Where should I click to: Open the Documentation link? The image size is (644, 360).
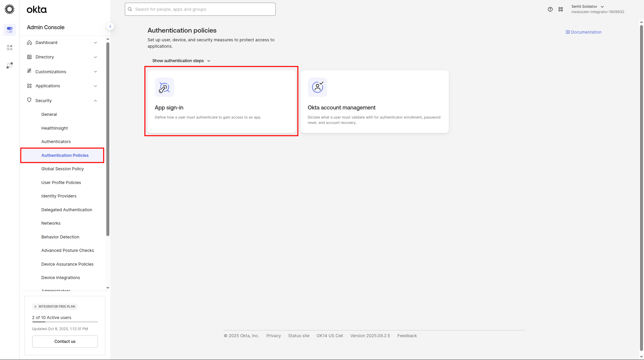[x=584, y=32]
